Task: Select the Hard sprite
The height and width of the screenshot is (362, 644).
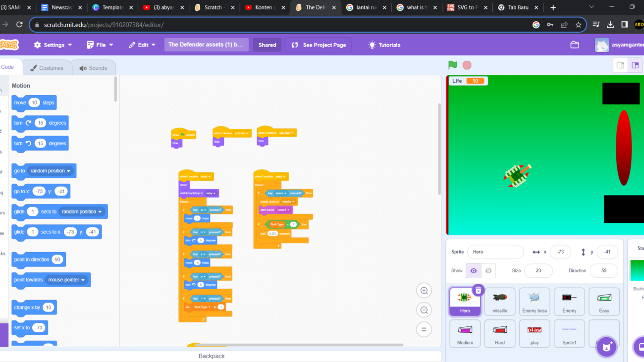Action: pos(500,333)
